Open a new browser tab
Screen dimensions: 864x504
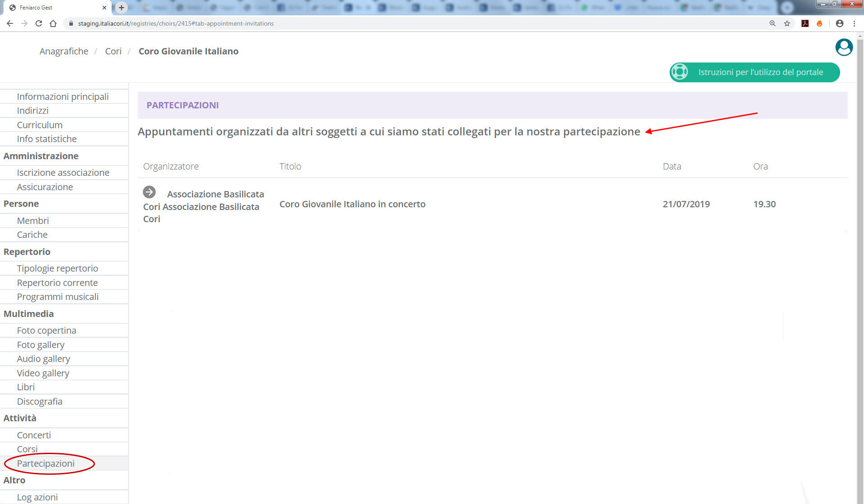tap(121, 8)
